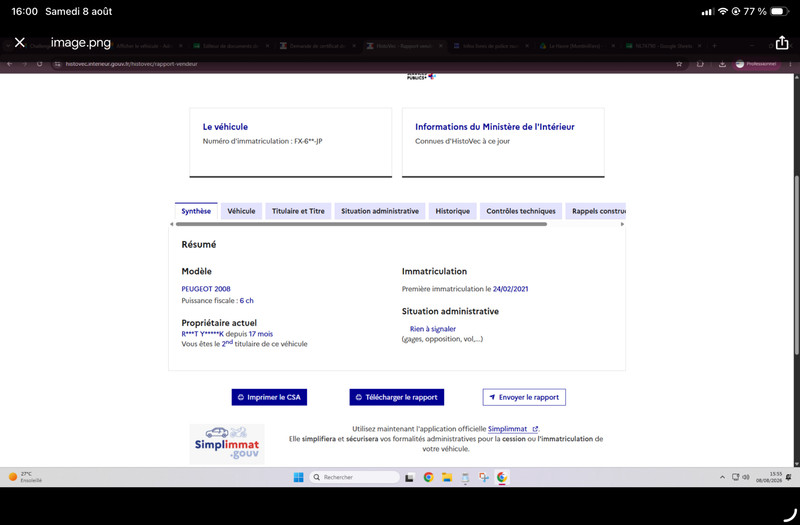Select the Rappels constructeur tab
This screenshot has height=525, width=800.
596,211
